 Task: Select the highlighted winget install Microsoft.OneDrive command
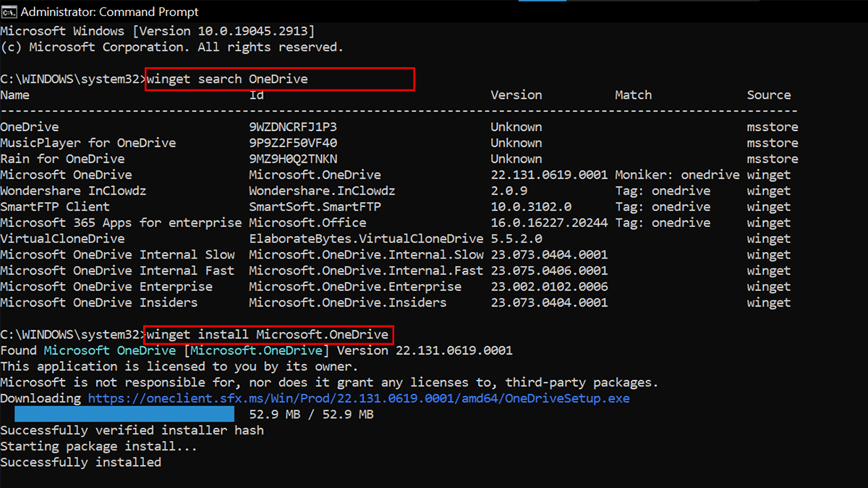[268, 335]
